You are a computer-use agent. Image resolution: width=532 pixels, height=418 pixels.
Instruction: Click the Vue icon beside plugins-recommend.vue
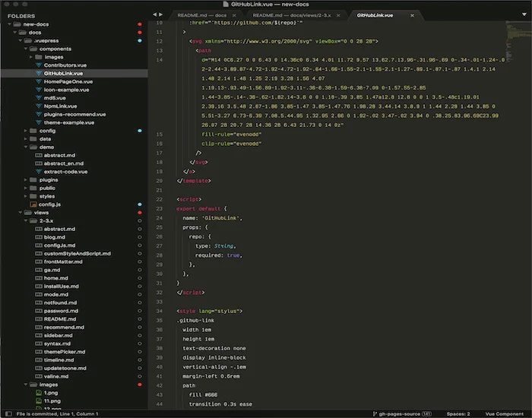click(x=39, y=114)
